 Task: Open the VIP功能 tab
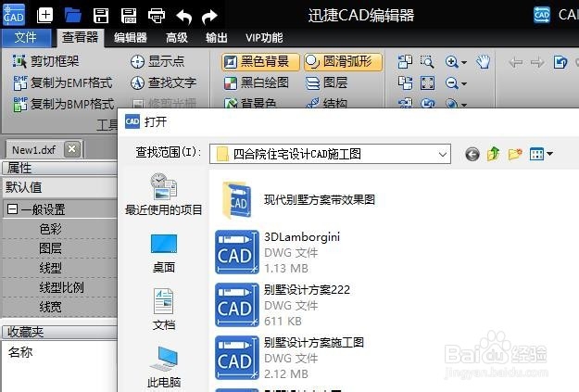(264, 38)
